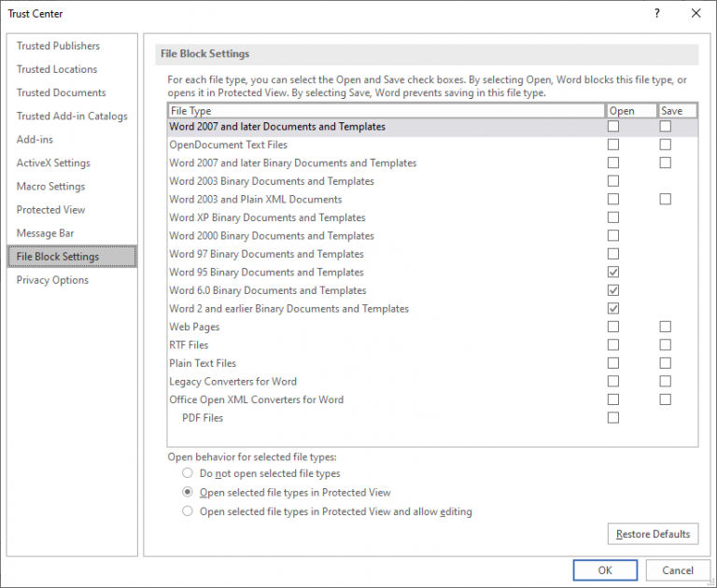Check Open for Word XP Binary Documents
717x588 pixels.
pyautogui.click(x=613, y=217)
